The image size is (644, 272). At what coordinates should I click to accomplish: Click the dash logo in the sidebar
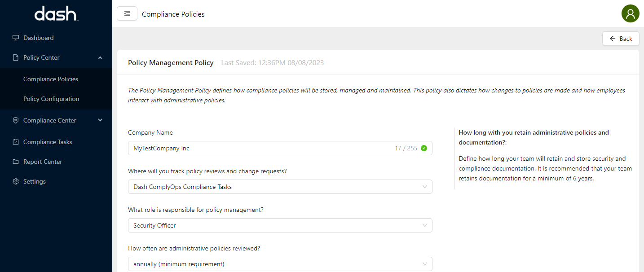56,14
